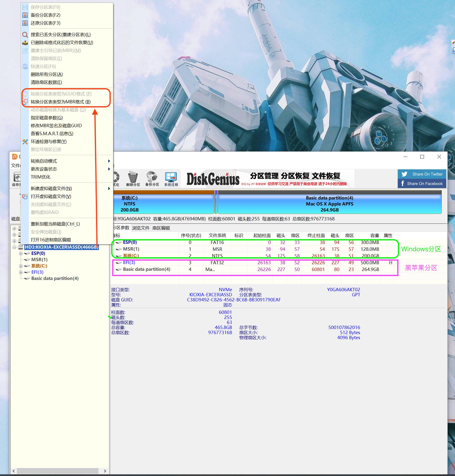455x476 pixels.
Task: Click the 删除分区 toolbar icon
Action: (133, 179)
